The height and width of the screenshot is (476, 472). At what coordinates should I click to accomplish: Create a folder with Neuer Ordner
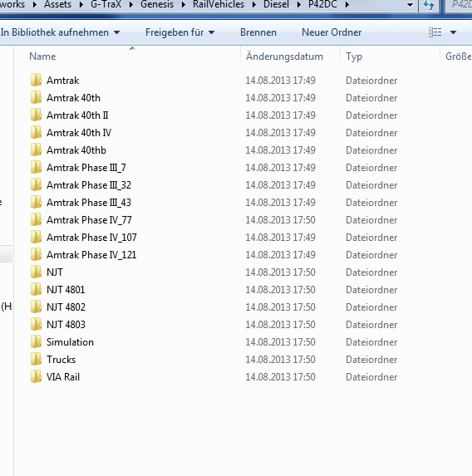[332, 32]
